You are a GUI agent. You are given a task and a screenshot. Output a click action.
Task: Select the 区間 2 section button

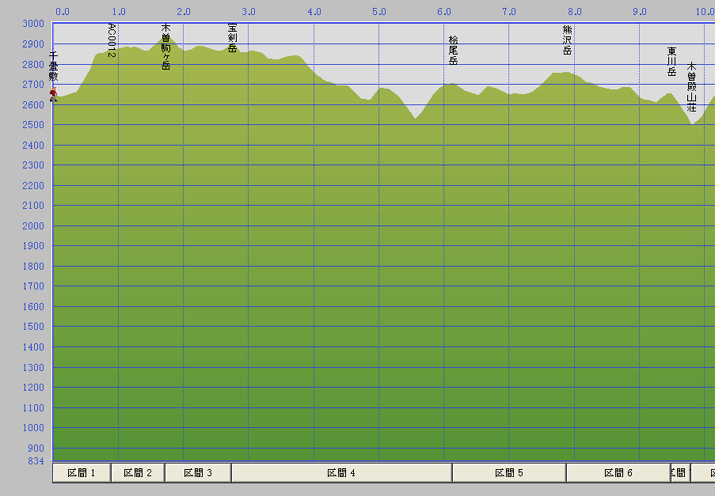point(137,473)
